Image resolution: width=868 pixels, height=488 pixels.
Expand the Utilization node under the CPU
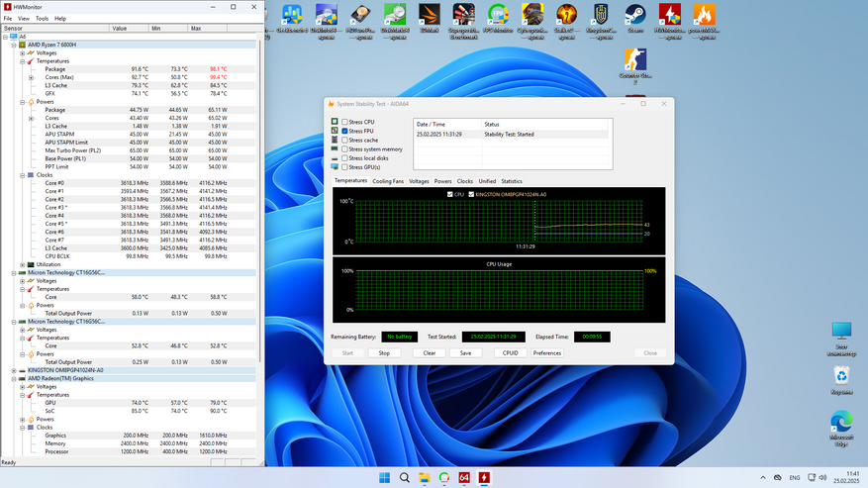click(x=23, y=264)
